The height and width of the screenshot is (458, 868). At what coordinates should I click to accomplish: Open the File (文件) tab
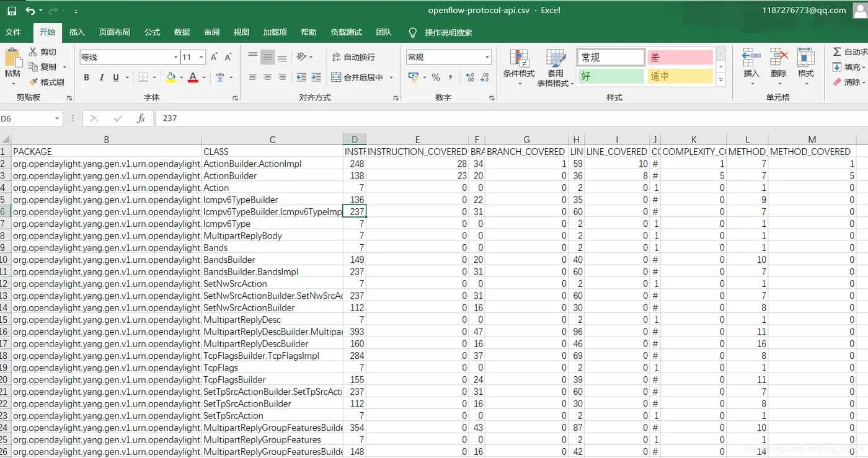[x=13, y=32]
